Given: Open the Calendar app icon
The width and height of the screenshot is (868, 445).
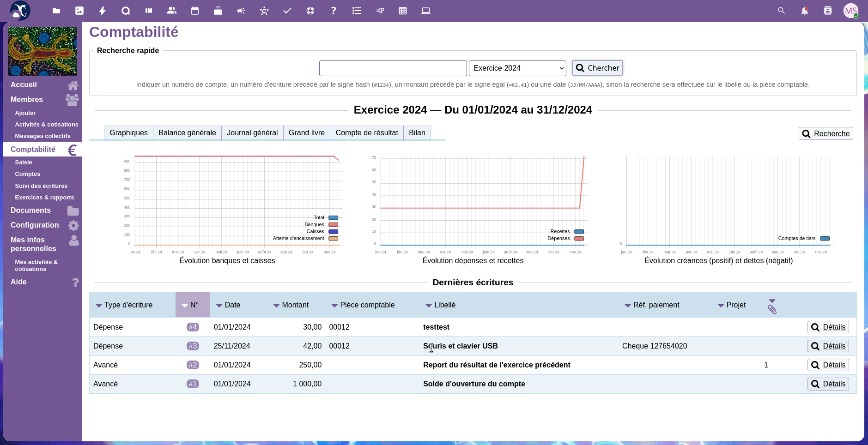Looking at the screenshot, I should tap(195, 11).
